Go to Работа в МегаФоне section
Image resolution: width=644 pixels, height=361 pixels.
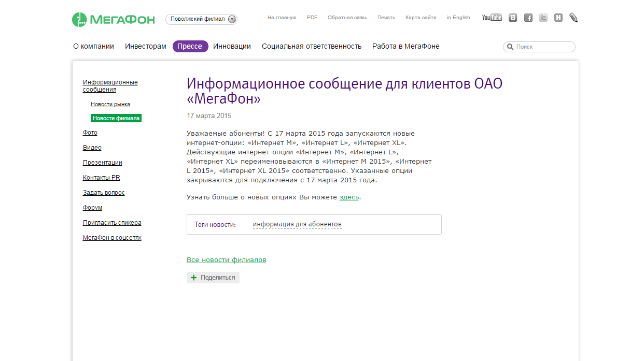[x=405, y=46]
